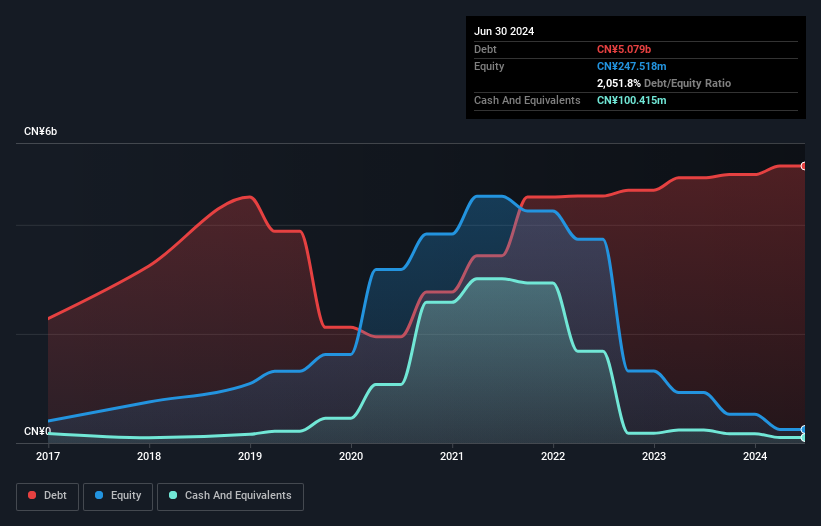Click the Debt row label in tooltip

click(x=485, y=49)
